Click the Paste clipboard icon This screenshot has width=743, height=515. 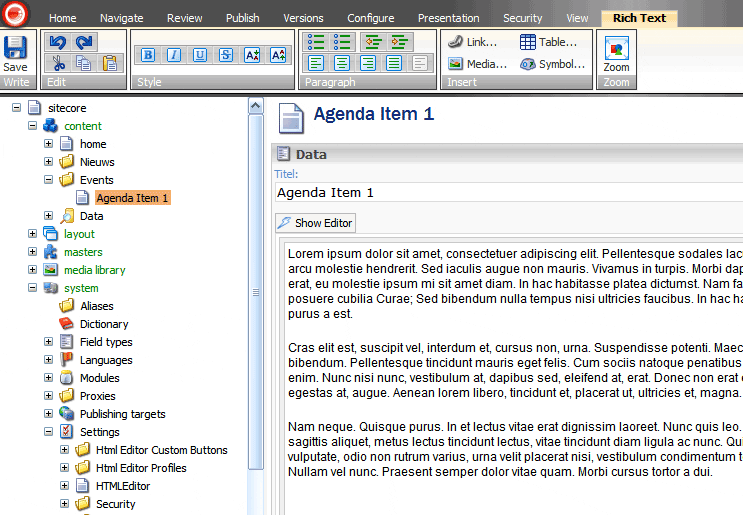tap(110, 63)
